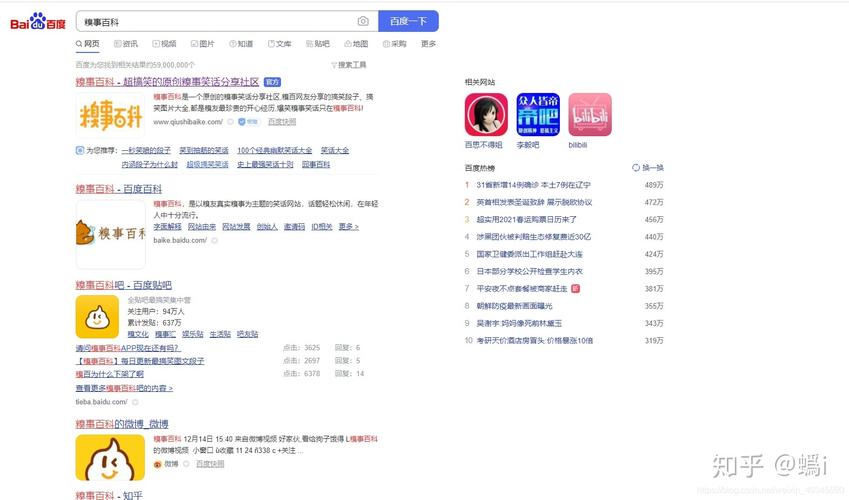
Task: Open the 字面解释 sublink
Action: pyautogui.click(x=167, y=226)
